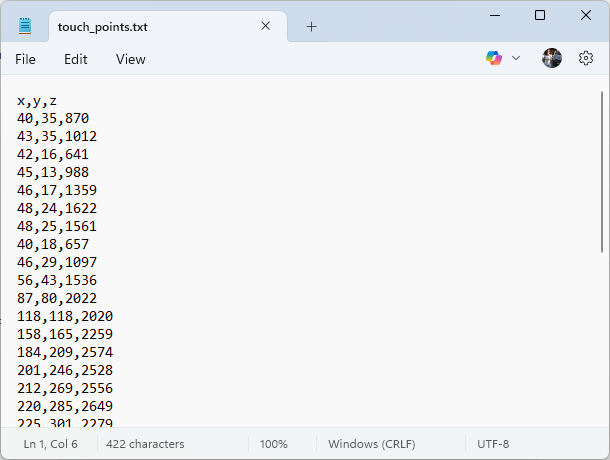This screenshot has height=460, width=610.
Task: Click the line 118,118,2020
Action: [65, 316]
